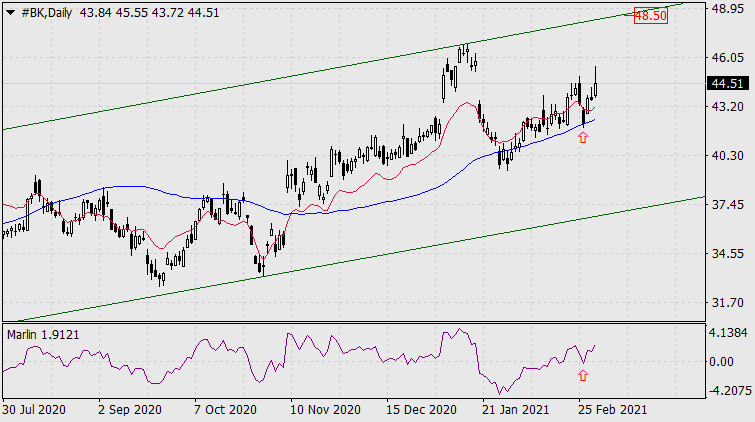Click the 15 Dec 2020 date label

point(421,410)
